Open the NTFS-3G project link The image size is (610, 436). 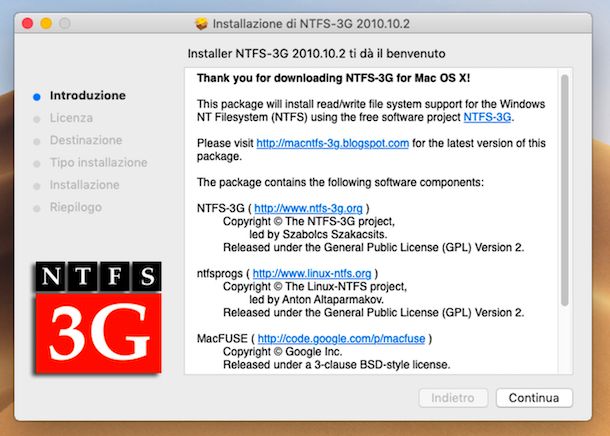[x=487, y=117]
